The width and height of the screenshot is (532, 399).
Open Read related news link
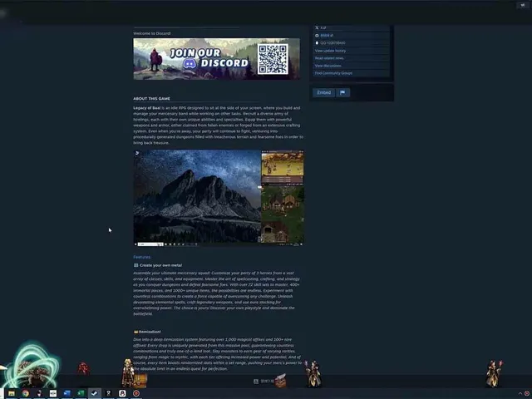click(329, 58)
